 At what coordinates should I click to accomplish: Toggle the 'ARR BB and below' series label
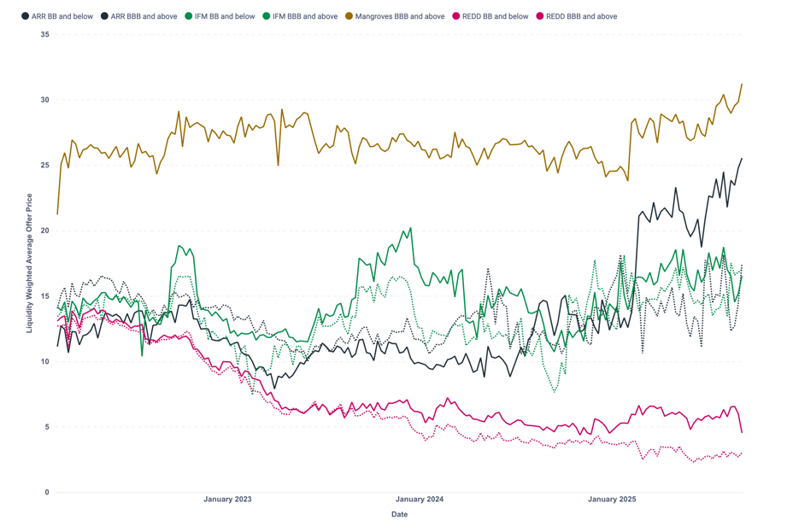pos(62,16)
